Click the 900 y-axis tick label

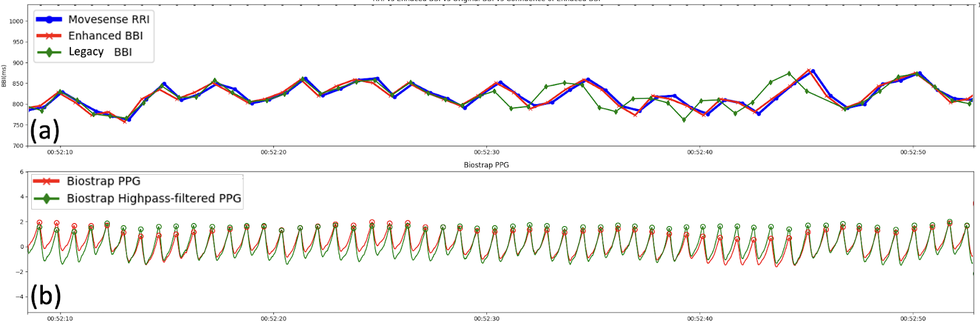pos(18,63)
